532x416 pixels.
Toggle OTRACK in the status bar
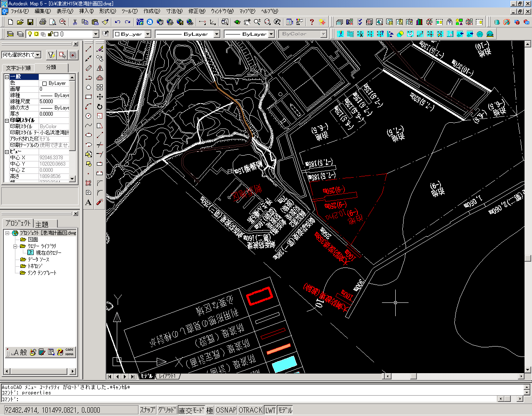click(x=250, y=410)
